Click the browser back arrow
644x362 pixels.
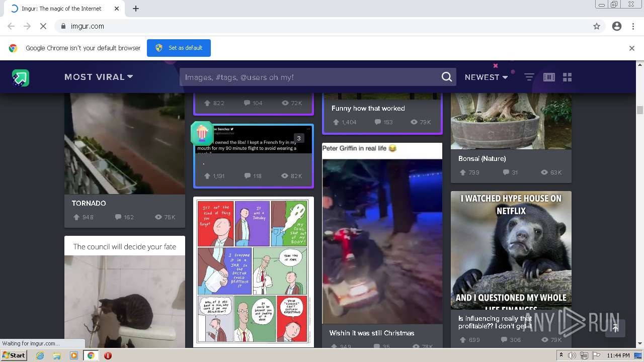click(11, 26)
